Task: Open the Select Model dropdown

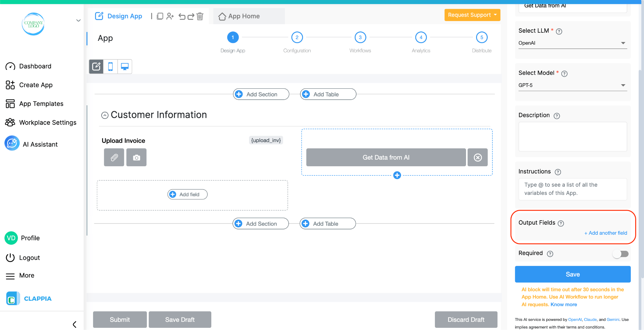Action: tap(572, 85)
